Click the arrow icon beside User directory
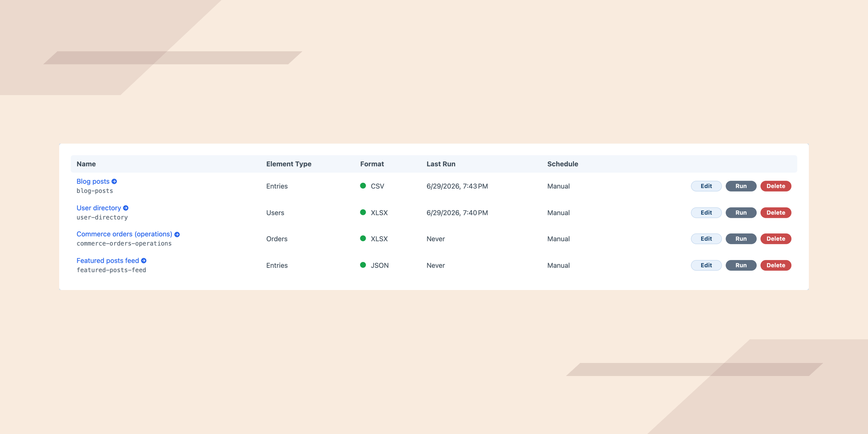Viewport: 868px width, 434px height. [126, 208]
